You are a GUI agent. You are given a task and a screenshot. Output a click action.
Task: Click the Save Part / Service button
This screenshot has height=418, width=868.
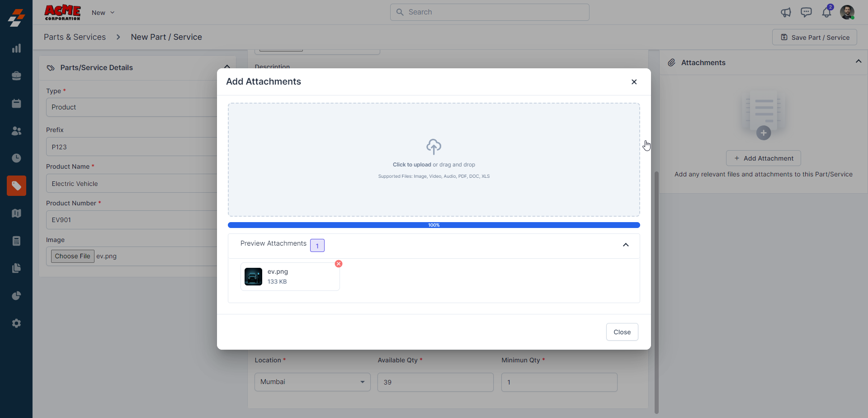tap(815, 38)
